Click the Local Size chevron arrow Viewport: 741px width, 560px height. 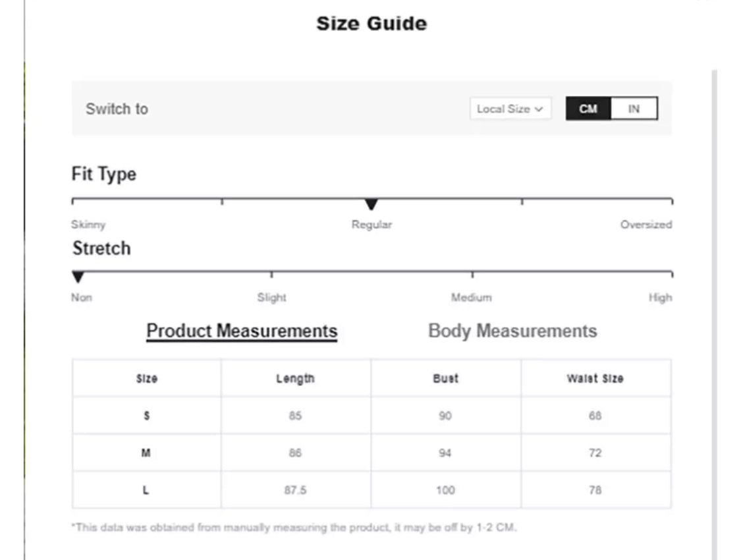[539, 109]
